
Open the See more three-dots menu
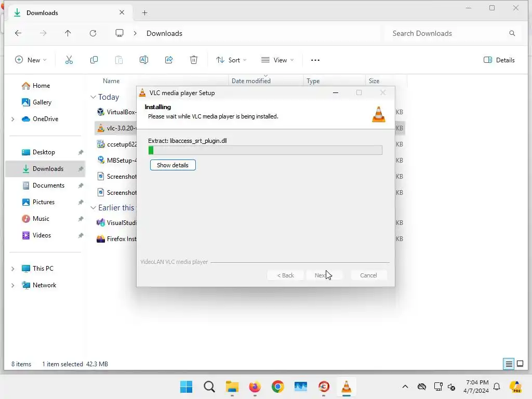(x=315, y=60)
